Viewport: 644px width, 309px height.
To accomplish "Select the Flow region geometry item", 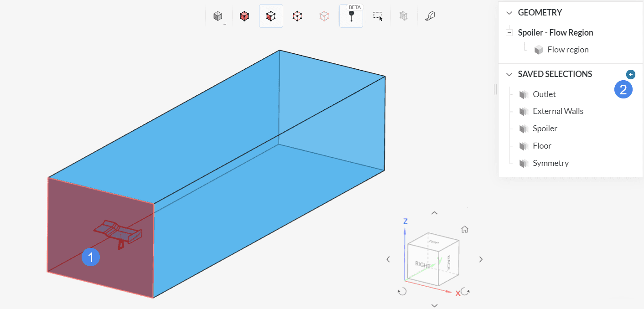I will [x=568, y=50].
